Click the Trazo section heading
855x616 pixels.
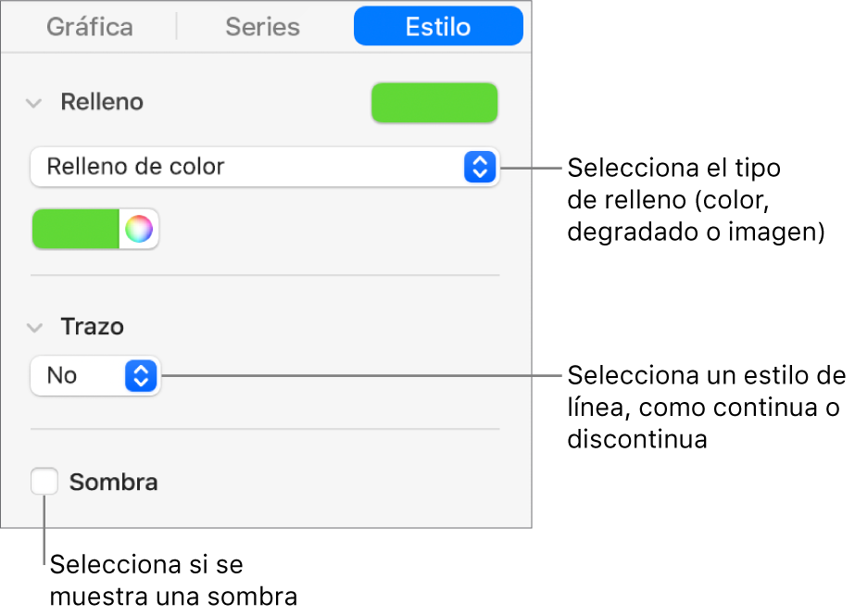pos(92,327)
